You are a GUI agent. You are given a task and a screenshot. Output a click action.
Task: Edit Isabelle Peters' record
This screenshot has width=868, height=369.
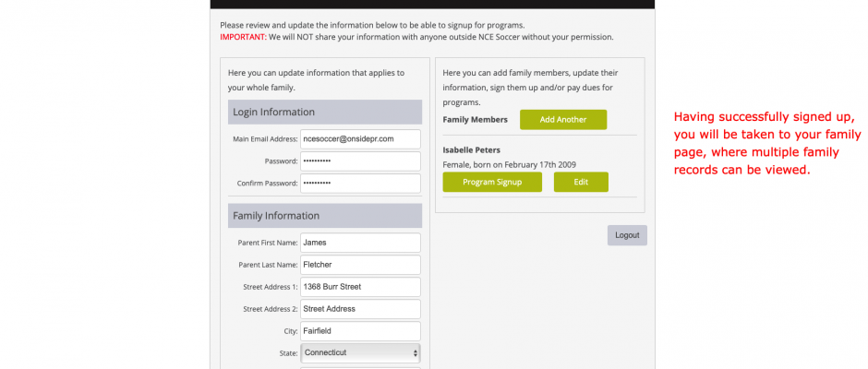pos(581,182)
